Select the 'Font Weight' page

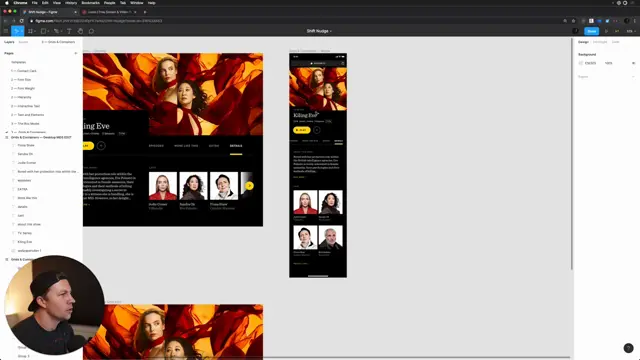(23, 89)
